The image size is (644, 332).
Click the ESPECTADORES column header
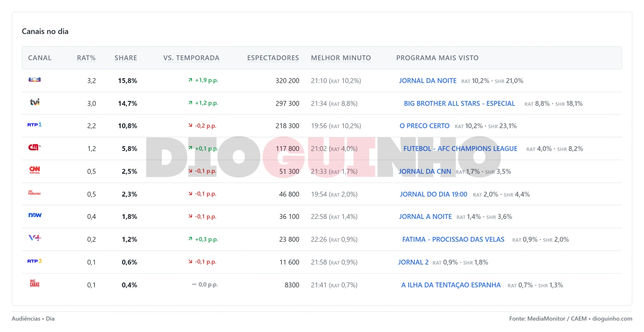click(273, 58)
